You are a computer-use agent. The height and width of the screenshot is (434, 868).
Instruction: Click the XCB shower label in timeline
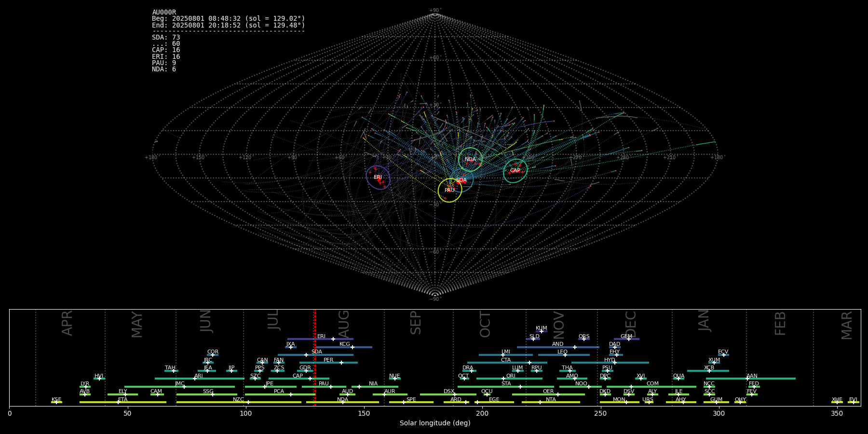(x=709, y=368)
